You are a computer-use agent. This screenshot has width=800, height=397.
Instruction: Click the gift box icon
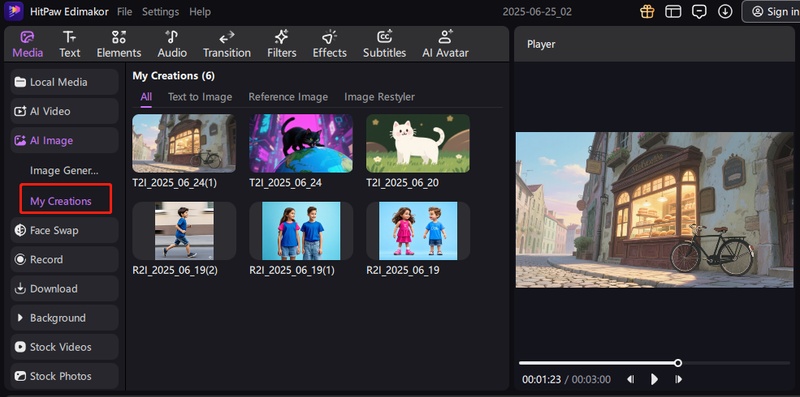pyautogui.click(x=647, y=11)
